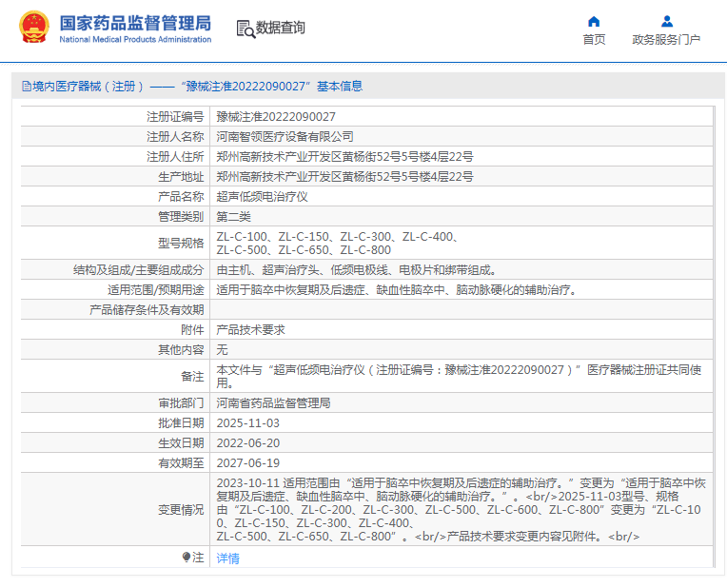
Task: Click the product name 超声低频电治疗仪 cell
Action: pyautogui.click(x=262, y=196)
